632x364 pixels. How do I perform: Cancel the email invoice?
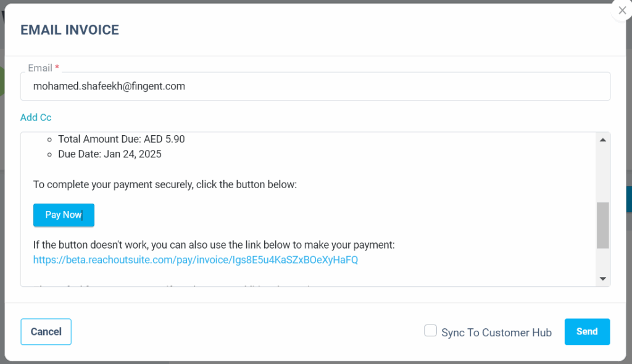46,332
